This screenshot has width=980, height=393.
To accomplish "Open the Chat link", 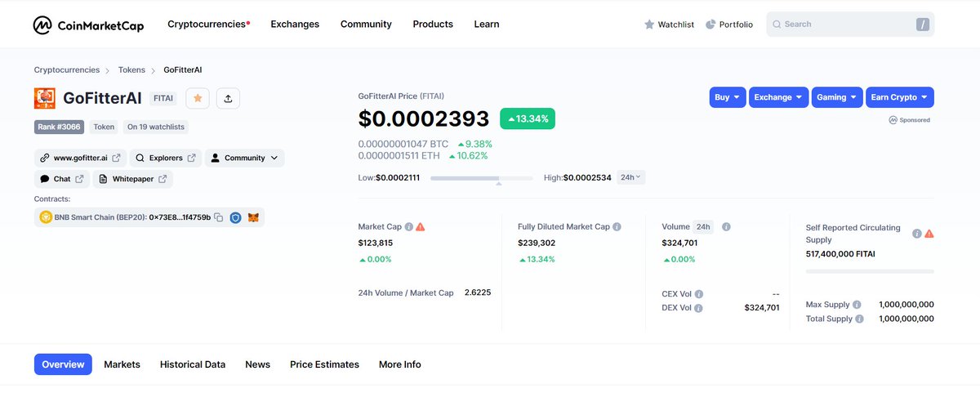I will [x=62, y=179].
